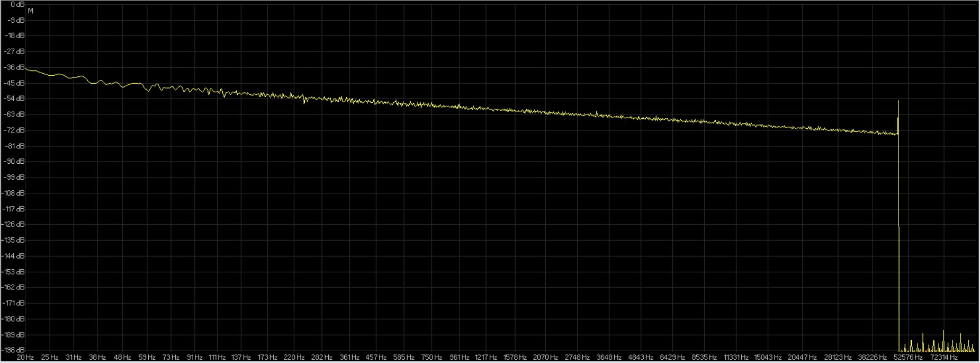Viewport: 980px width, 363px height.
Task: Click the -9 dB axis label
Action: click(x=16, y=20)
